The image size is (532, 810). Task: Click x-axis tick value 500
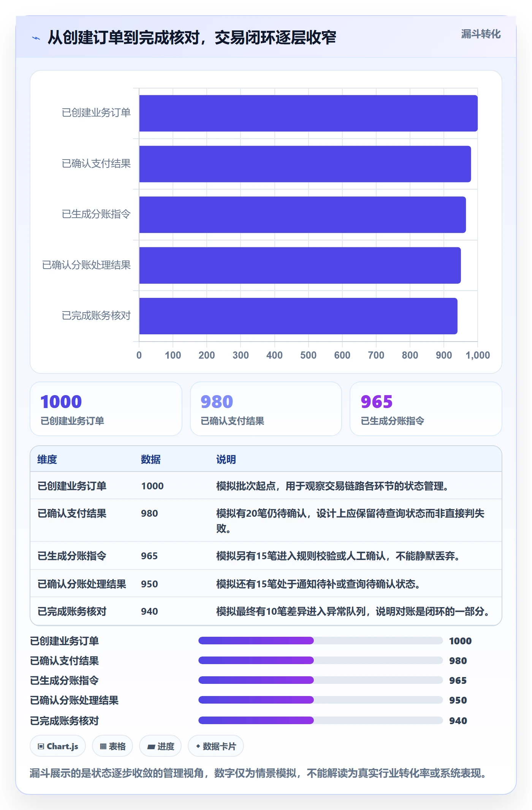308,355
